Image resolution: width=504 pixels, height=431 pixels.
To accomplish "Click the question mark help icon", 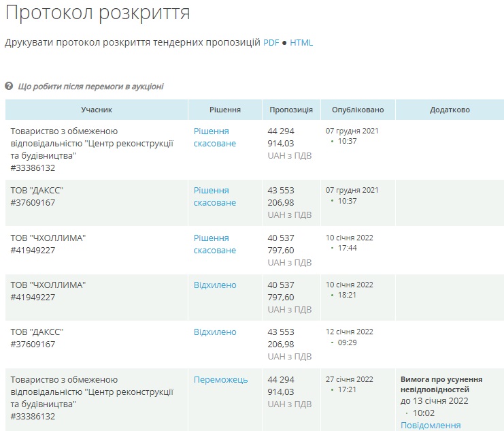I will [9, 86].
